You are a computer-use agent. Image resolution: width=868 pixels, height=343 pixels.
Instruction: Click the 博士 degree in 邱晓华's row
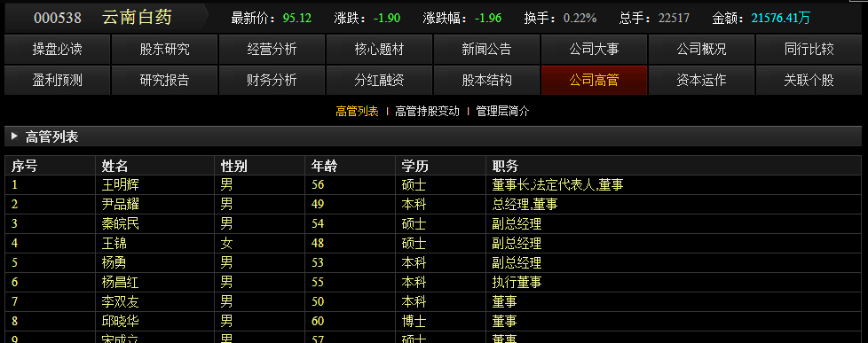point(414,321)
